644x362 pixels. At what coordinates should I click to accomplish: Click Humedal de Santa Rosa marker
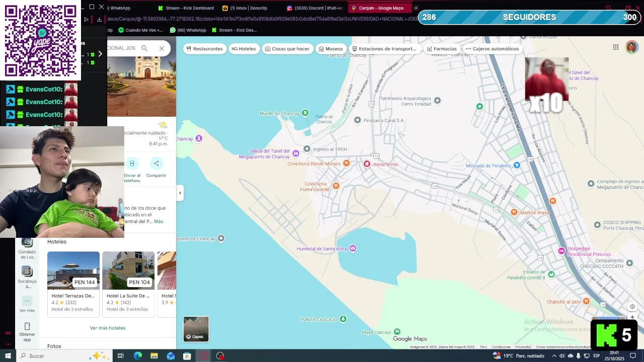353,248
